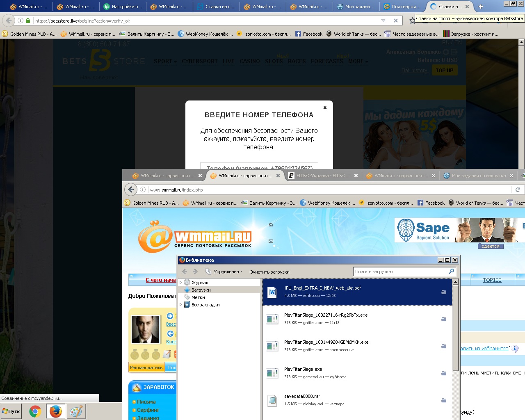The height and width of the screenshot is (420, 525).
Task: Click the user avatar photo
Action: click(x=146, y=329)
